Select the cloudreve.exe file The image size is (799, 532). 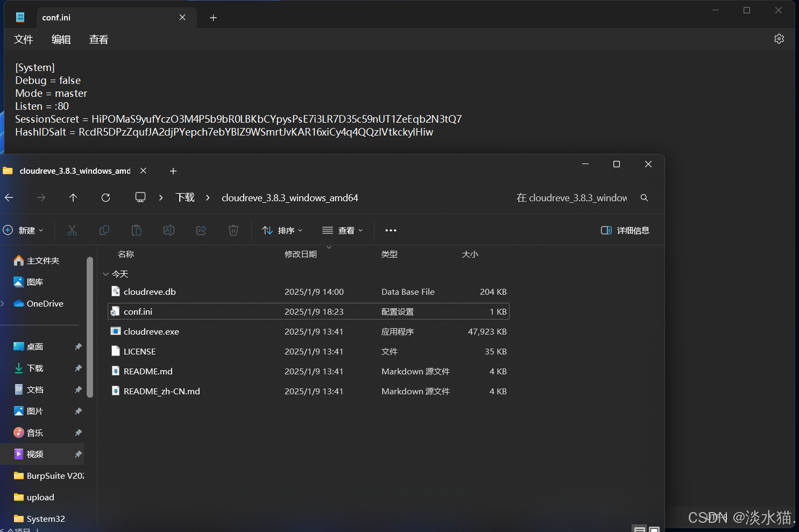pyautogui.click(x=308, y=331)
